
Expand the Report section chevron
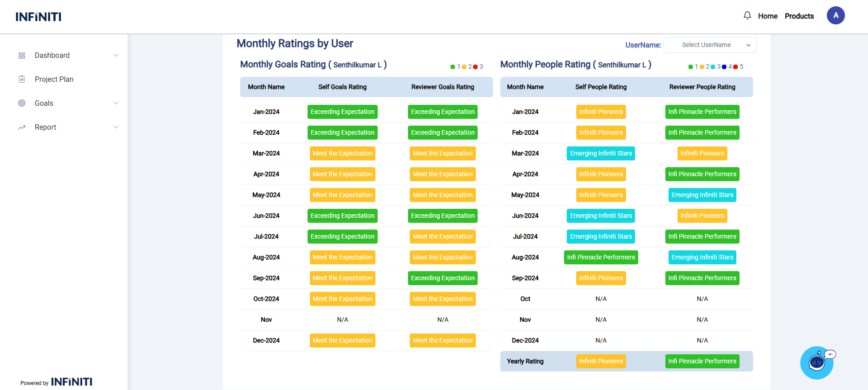click(116, 127)
